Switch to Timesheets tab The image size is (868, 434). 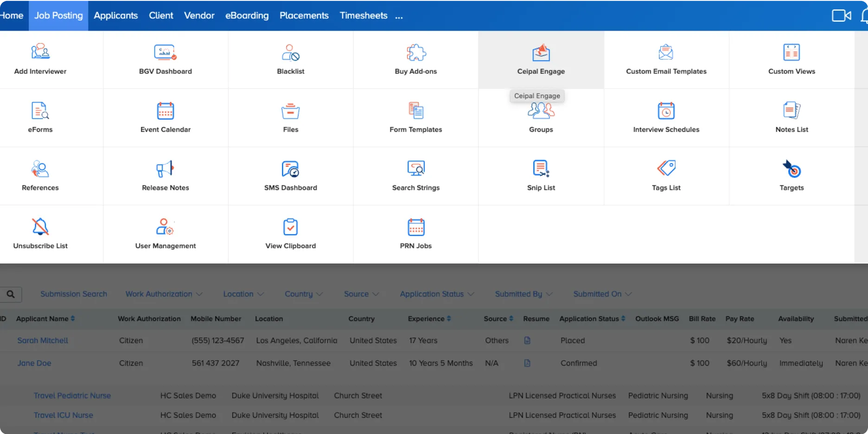[x=364, y=15]
